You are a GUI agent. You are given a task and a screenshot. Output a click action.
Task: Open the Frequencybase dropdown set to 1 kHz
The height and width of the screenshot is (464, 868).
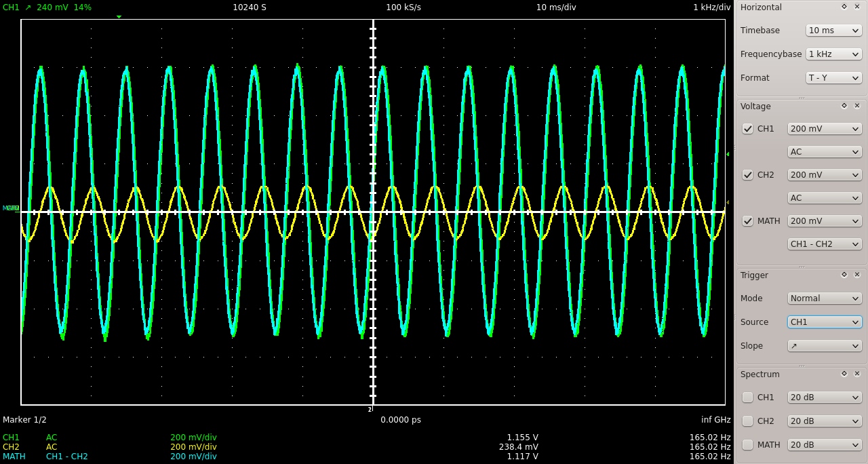833,54
